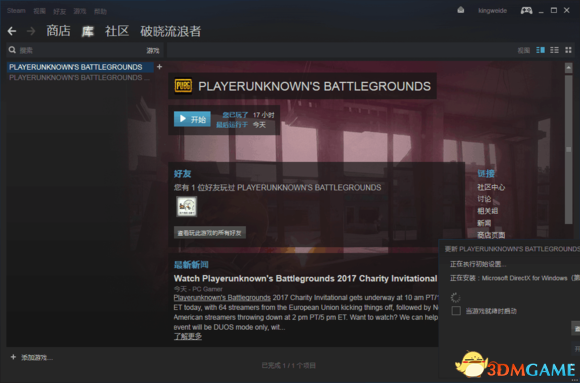The width and height of the screenshot is (580, 383).
Task: Go forward with the right arrow
Action: pyautogui.click(x=31, y=31)
